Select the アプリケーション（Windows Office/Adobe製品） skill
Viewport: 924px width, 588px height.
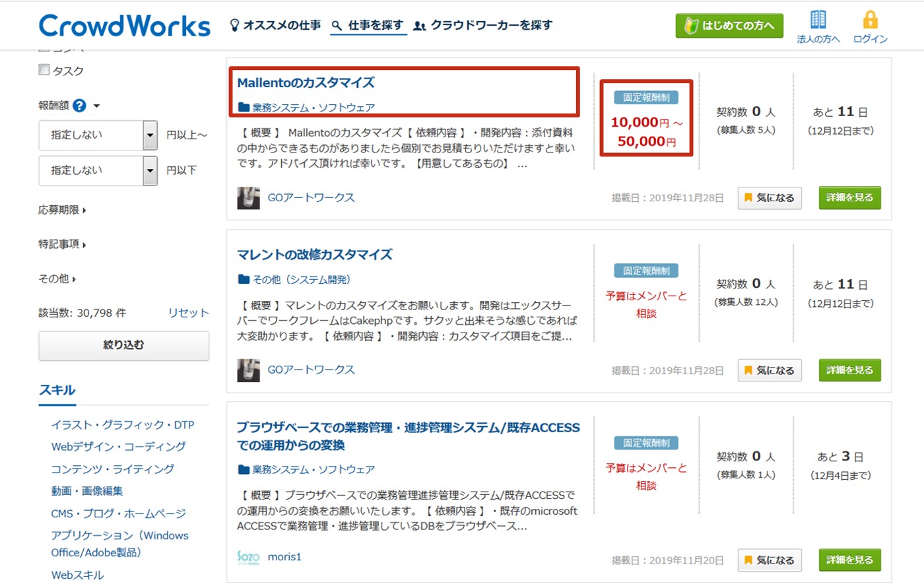click(119, 544)
